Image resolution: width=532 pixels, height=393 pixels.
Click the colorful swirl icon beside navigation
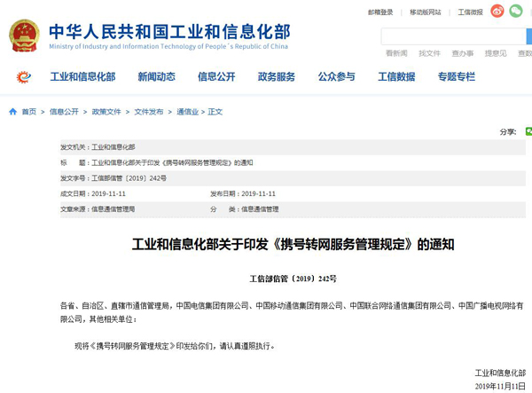[x=24, y=77]
